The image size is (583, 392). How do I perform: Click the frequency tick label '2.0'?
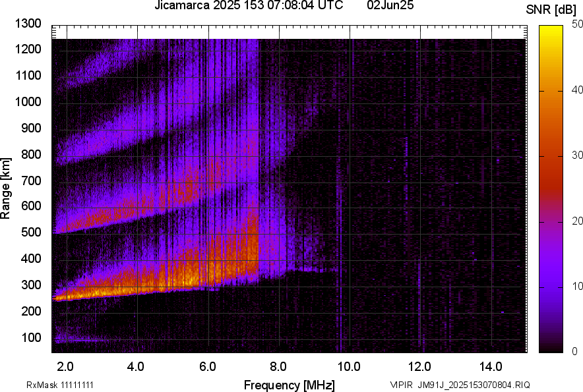65,367
